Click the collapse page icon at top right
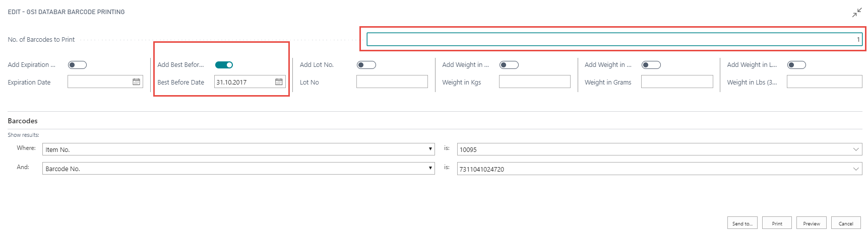The width and height of the screenshot is (868, 236). pos(856,13)
